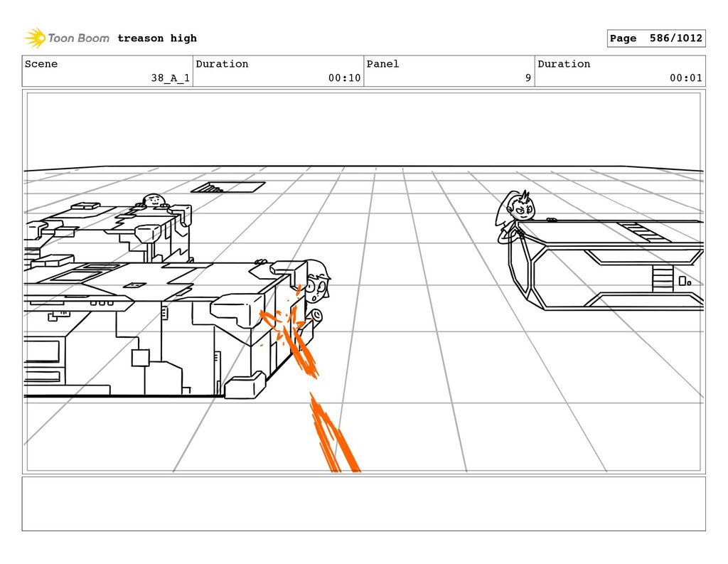Click the empty notes box below panel
The image size is (728, 564).
(363, 504)
